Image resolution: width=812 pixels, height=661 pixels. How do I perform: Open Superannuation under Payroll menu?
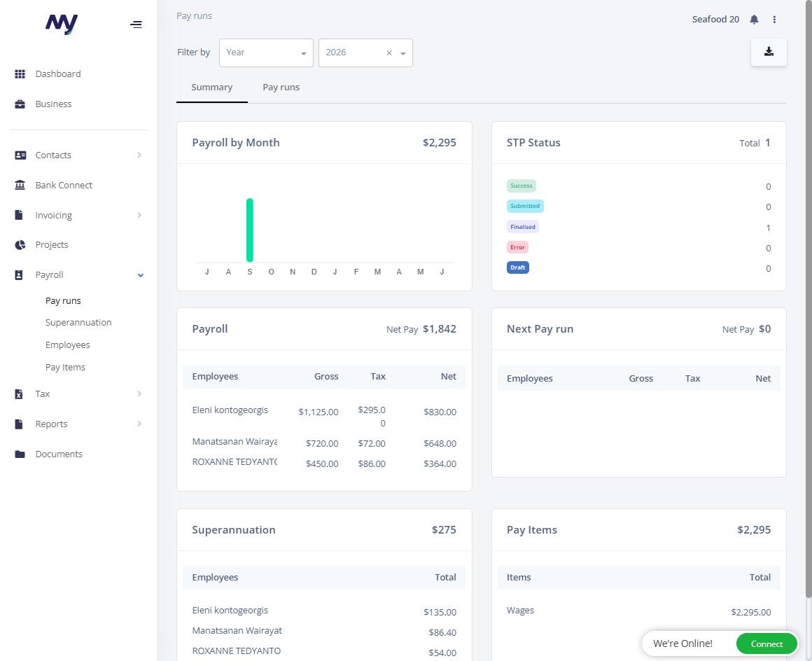point(78,322)
